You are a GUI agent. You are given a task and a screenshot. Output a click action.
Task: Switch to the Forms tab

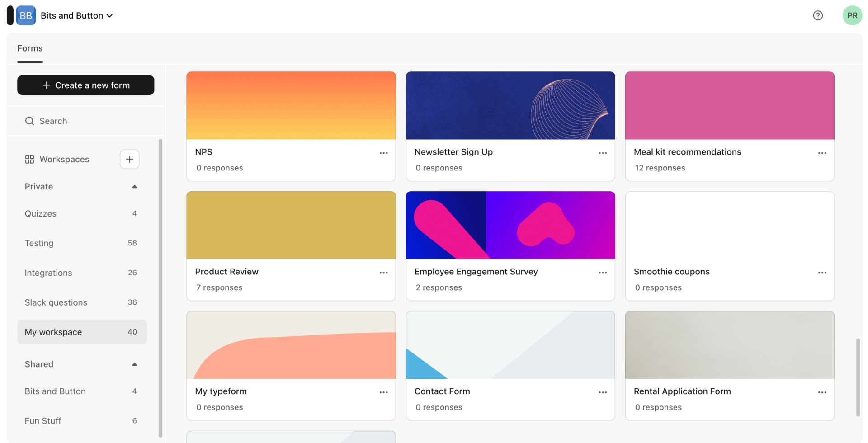coord(30,48)
